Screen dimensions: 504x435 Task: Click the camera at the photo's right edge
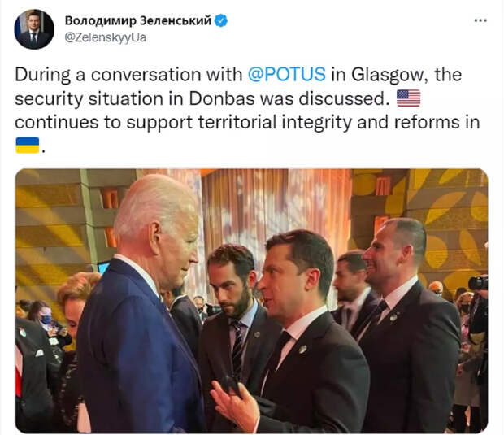479,283
